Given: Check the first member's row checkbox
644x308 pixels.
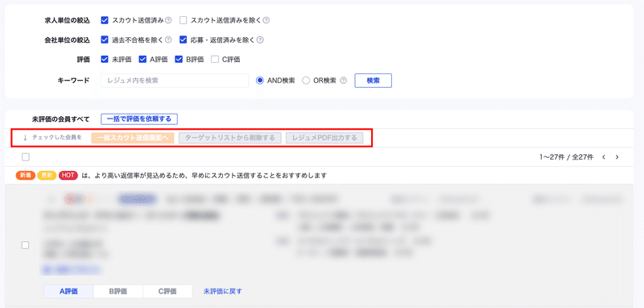Looking at the screenshot, I should pos(25,245).
